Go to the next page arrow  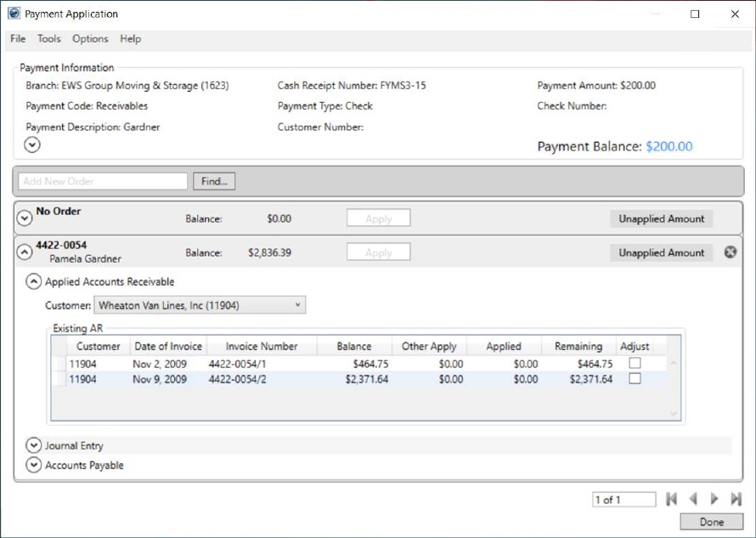tap(714, 500)
